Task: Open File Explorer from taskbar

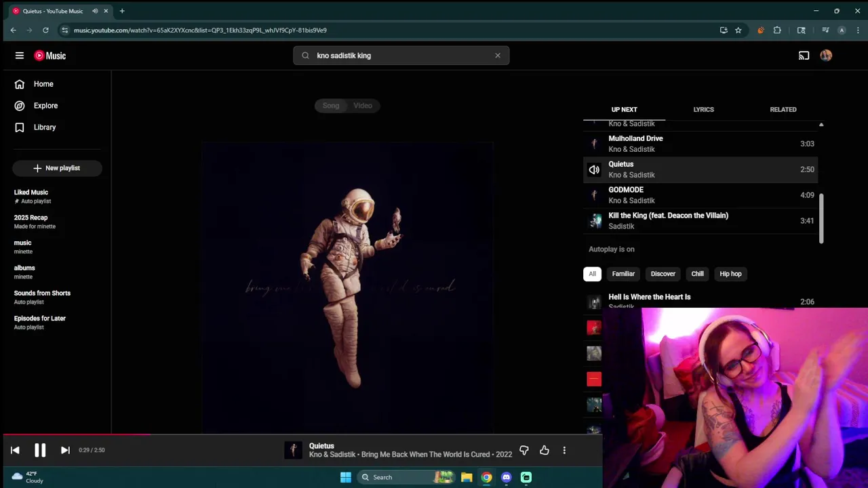Action: coord(467,477)
